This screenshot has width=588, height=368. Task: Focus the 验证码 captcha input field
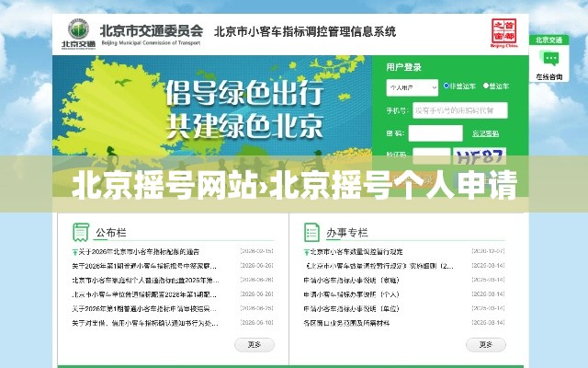coord(431,155)
